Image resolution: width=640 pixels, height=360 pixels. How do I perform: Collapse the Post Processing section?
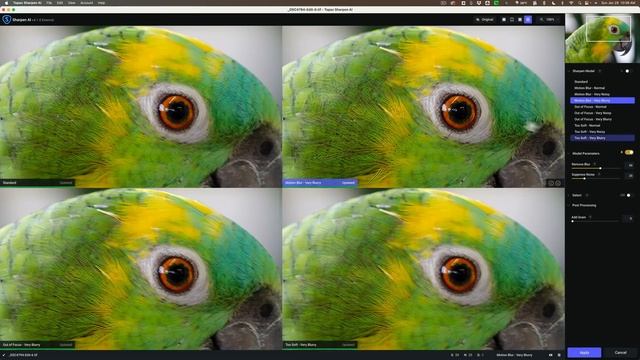pyautogui.click(x=569, y=205)
